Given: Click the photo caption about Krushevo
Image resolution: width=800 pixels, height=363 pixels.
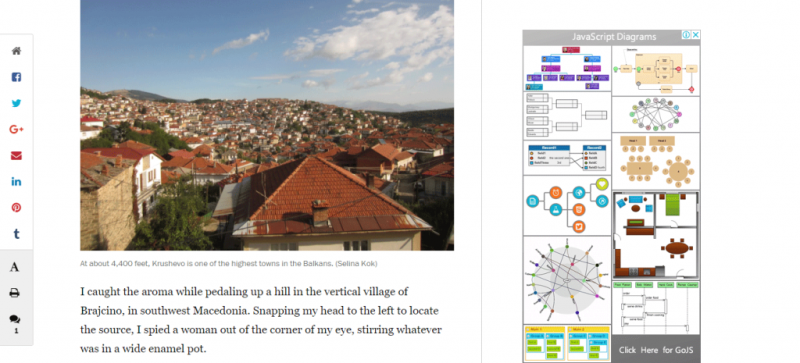Looking at the screenshot, I should (x=229, y=264).
